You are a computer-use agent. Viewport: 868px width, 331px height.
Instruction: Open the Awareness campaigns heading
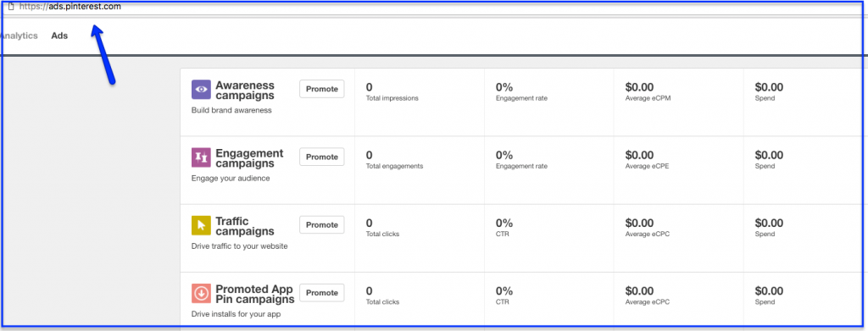coord(245,90)
